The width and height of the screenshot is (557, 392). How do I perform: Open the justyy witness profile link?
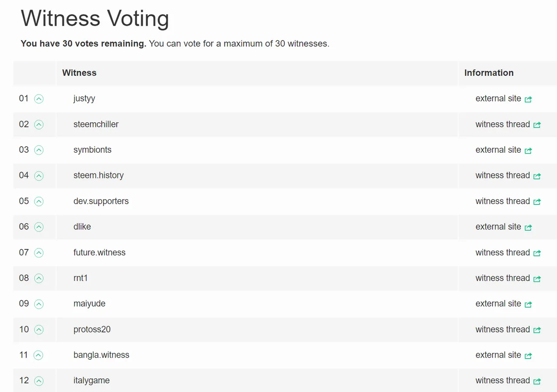84,98
